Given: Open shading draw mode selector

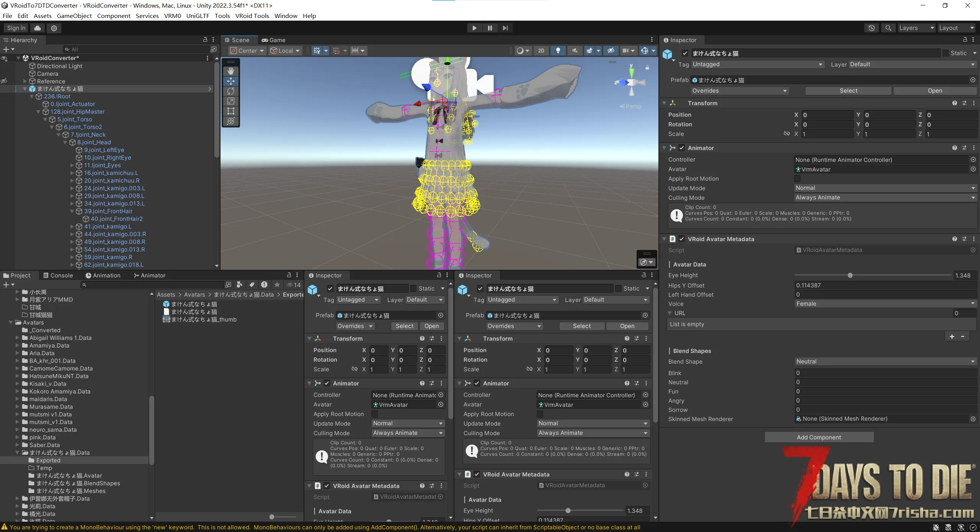Looking at the screenshot, I should pyautogui.click(x=523, y=51).
